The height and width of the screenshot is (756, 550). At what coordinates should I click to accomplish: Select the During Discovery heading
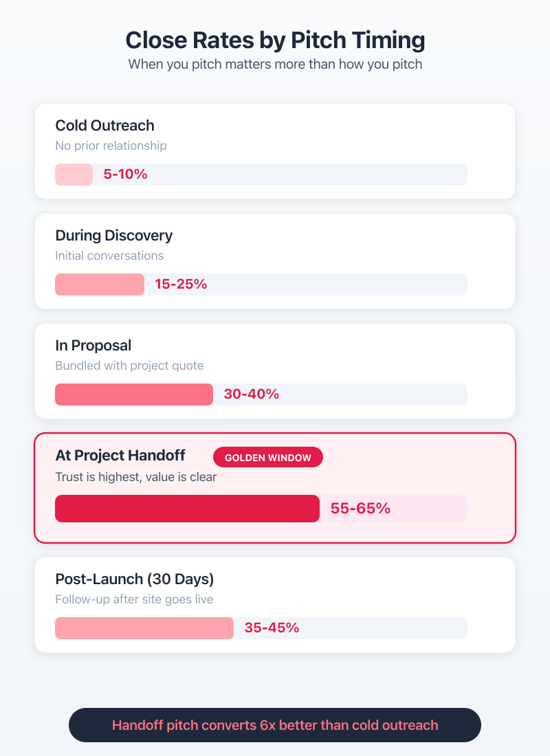[x=113, y=236]
